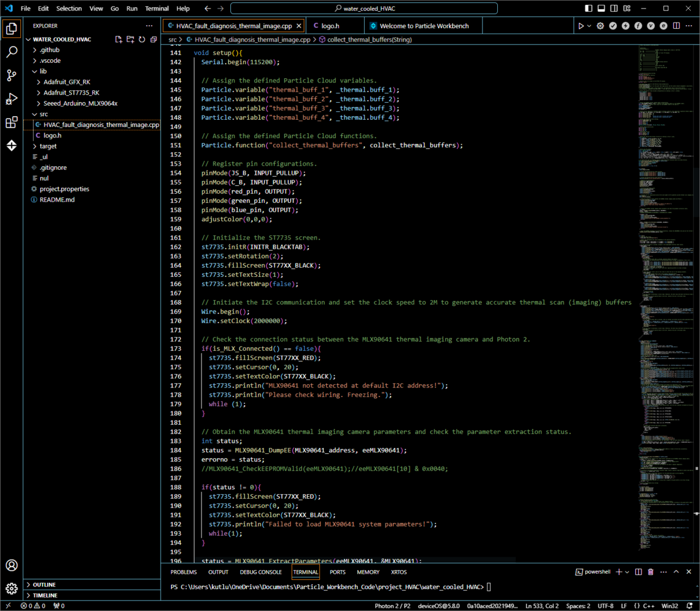The width and height of the screenshot is (700, 611).
Task: Toggle the secondary side bar
Action: [x=614, y=9]
